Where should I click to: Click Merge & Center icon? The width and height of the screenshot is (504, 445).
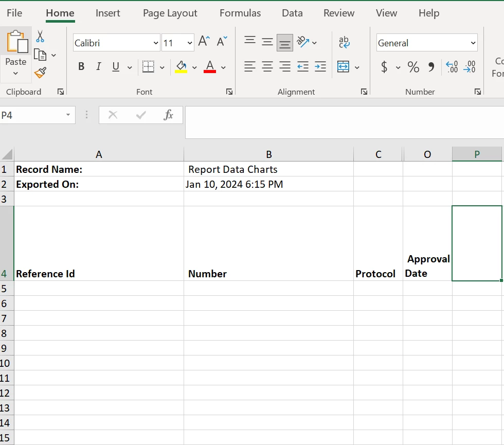coord(344,67)
